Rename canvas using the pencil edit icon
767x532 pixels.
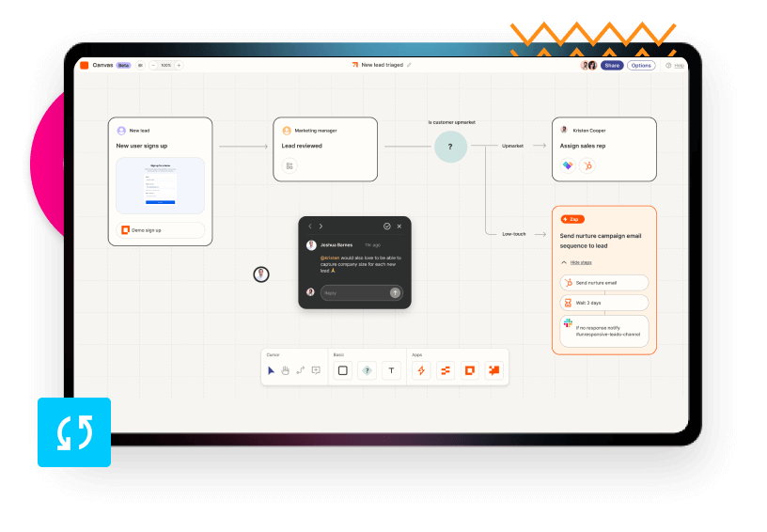click(409, 66)
